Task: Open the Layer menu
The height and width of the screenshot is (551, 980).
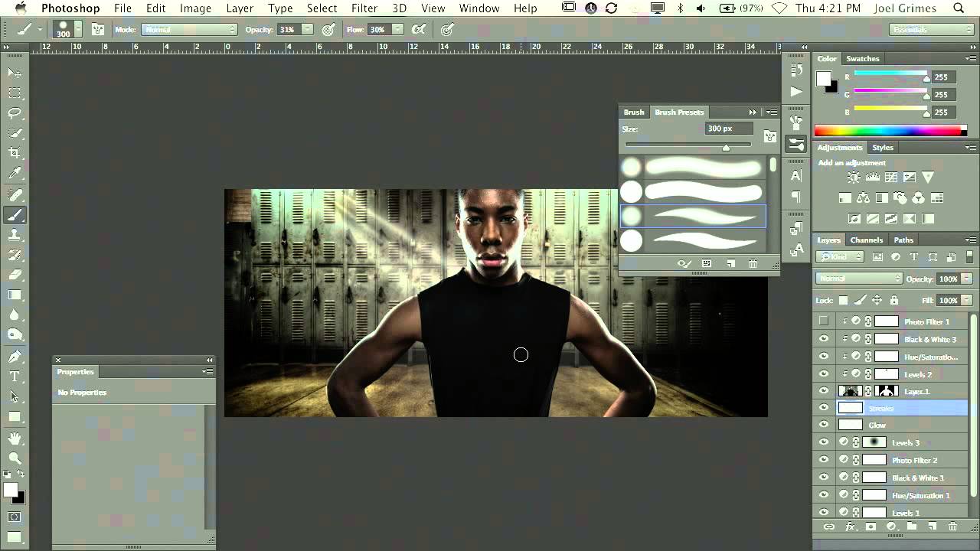Action: point(240,8)
